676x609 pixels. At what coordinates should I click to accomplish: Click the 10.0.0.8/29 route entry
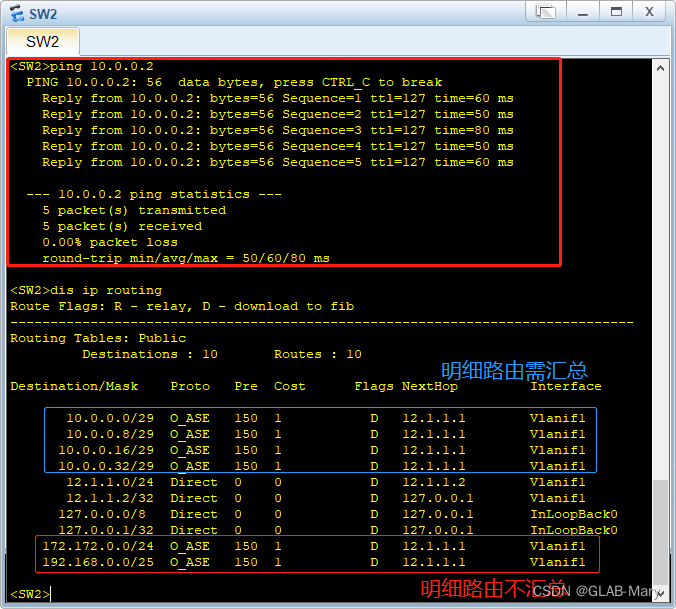click(x=325, y=434)
